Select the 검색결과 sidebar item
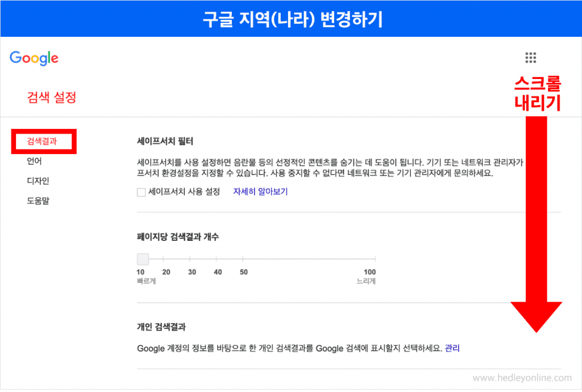 tap(42, 141)
